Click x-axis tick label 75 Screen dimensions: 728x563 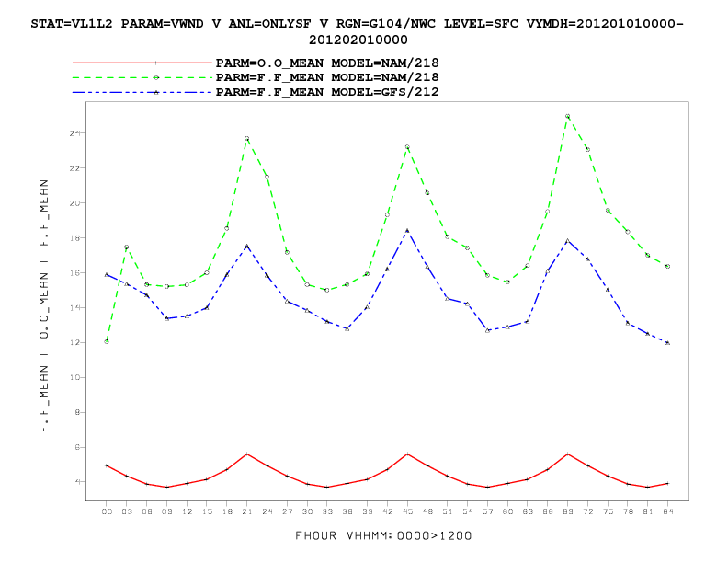pos(608,511)
